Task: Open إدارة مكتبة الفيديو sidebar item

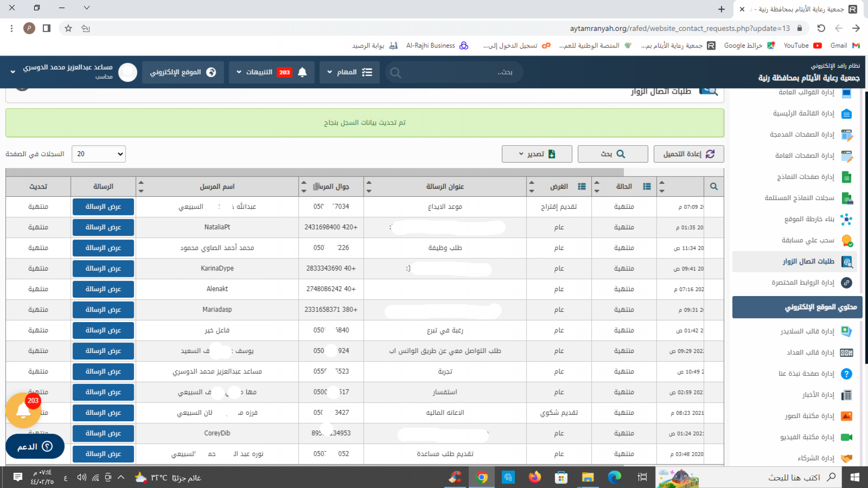Action: tap(807, 437)
